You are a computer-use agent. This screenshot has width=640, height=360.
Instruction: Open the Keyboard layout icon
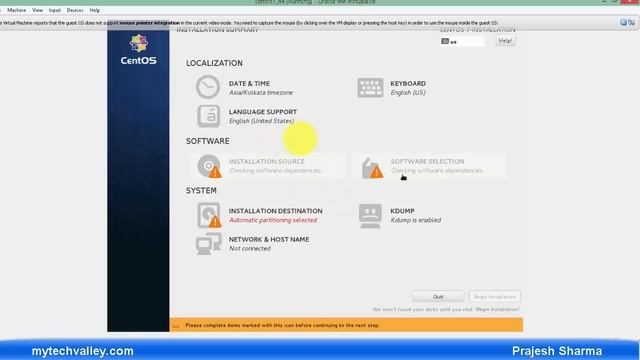(370, 88)
